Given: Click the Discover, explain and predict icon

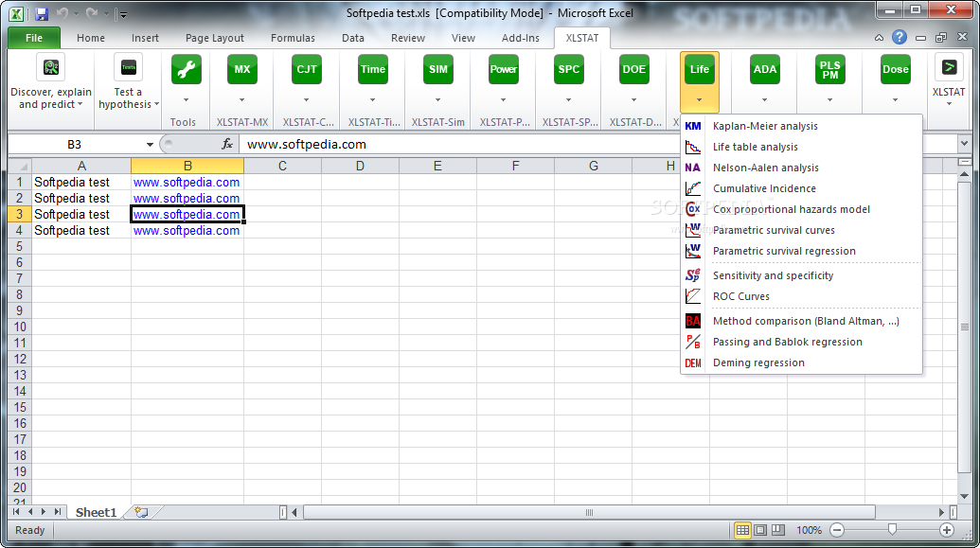Looking at the screenshot, I should click(51, 68).
